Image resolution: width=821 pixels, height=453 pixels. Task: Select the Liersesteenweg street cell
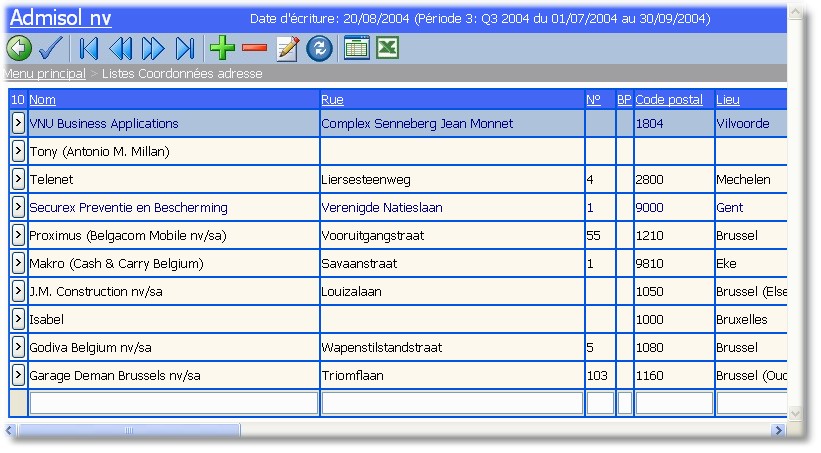pos(452,180)
